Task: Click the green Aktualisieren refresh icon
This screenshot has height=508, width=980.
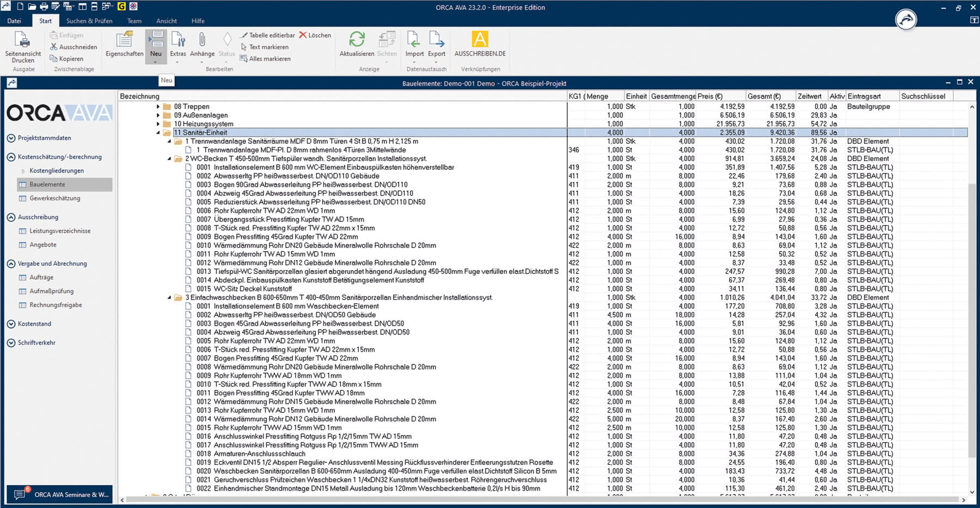Action: click(x=357, y=39)
